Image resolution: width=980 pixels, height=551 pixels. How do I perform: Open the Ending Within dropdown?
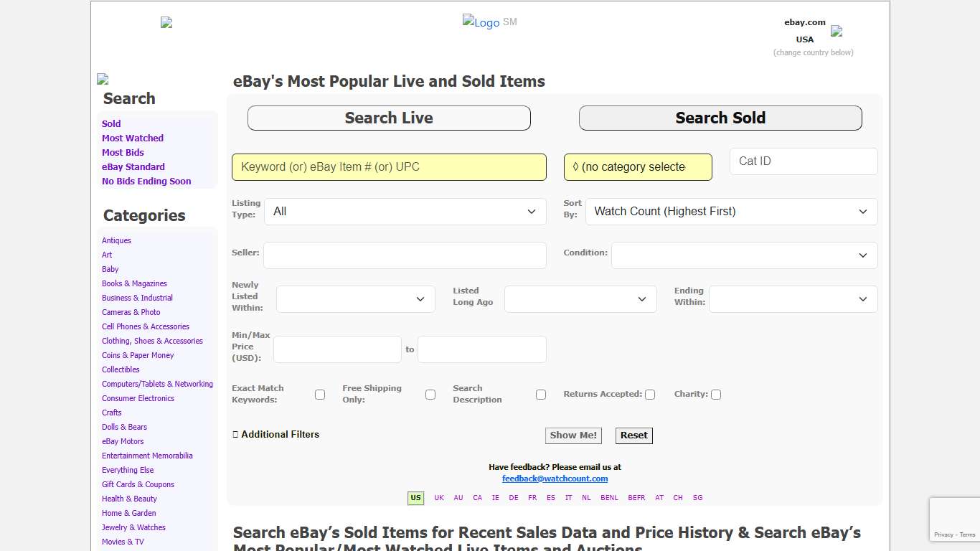coord(793,298)
